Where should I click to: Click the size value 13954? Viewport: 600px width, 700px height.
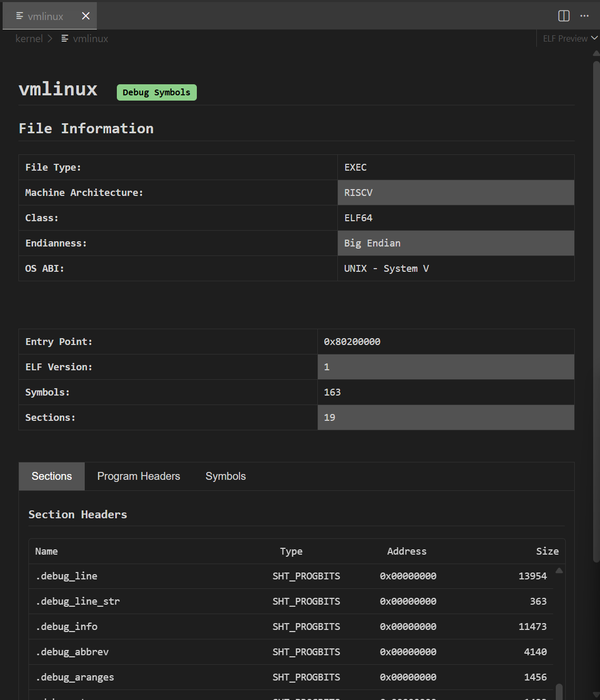click(533, 576)
